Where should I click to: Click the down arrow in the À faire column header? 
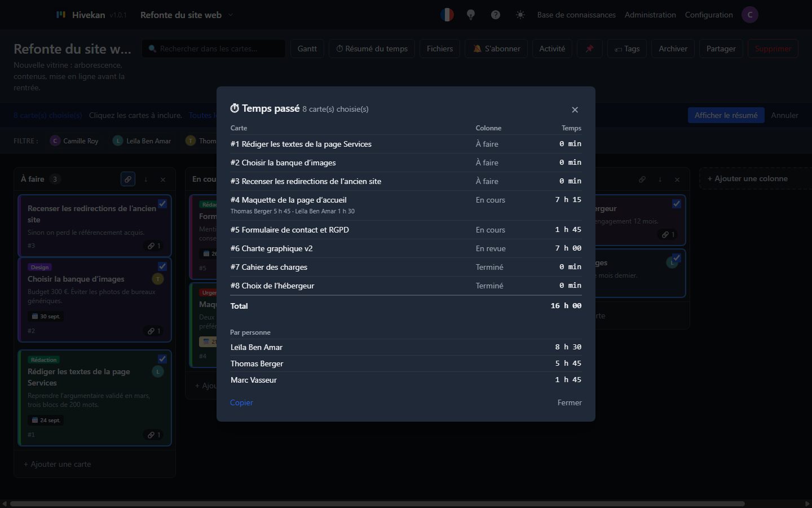click(x=145, y=179)
